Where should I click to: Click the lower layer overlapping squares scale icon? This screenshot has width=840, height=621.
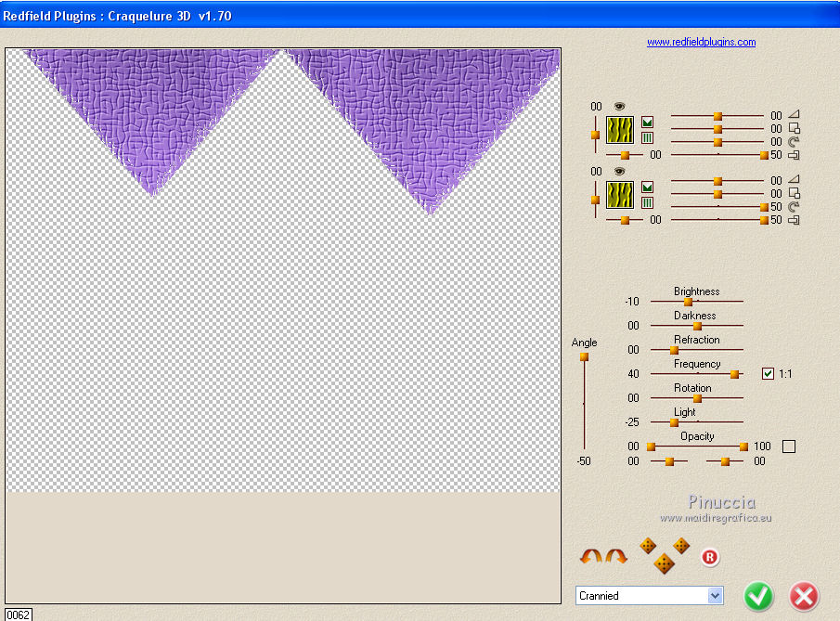[794, 193]
